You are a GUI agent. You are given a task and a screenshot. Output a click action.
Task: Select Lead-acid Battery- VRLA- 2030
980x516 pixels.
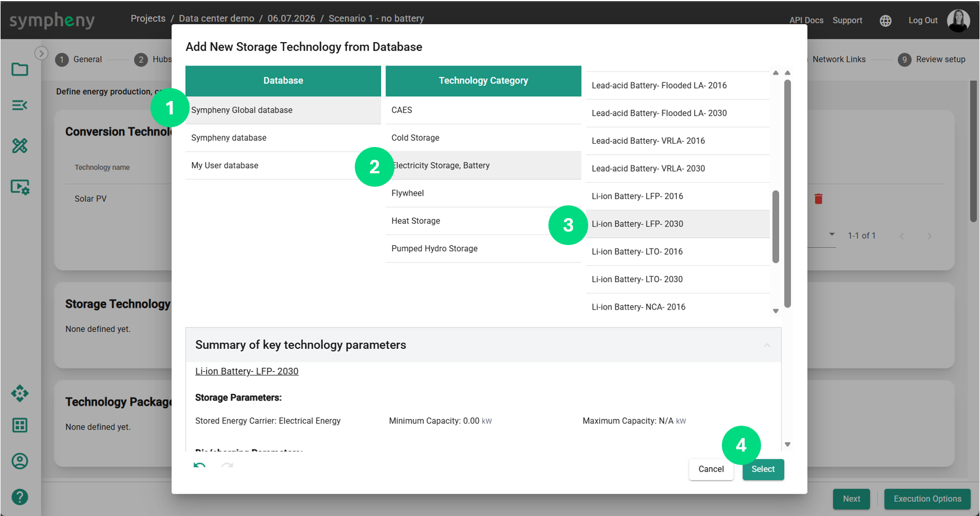point(677,168)
